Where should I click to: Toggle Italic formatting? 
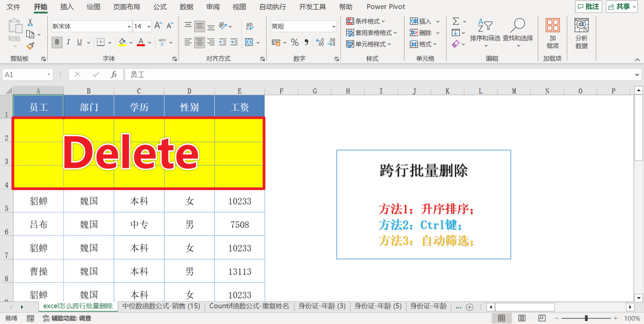tap(68, 42)
